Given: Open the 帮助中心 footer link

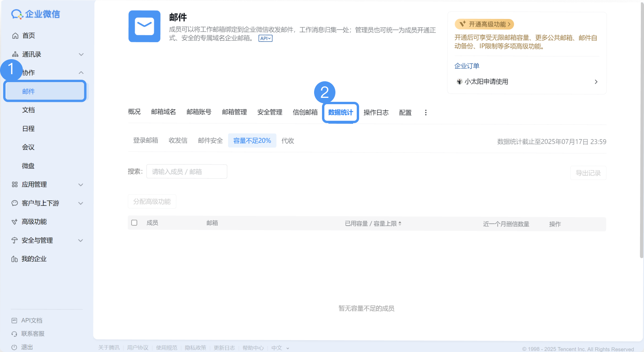Looking at the screenshot, I should (x=253, y=348).
